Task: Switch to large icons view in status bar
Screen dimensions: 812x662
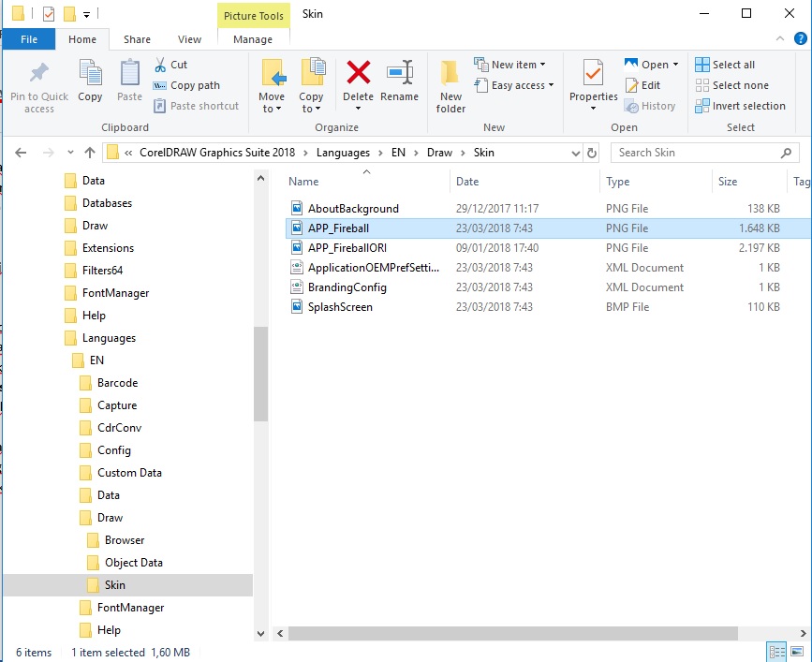Action: tap(796, 652)
